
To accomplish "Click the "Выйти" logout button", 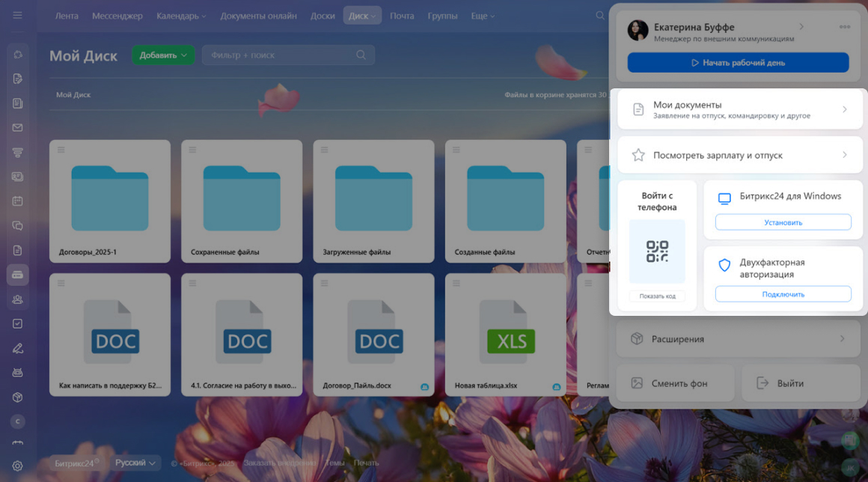I will pos(801,383).
